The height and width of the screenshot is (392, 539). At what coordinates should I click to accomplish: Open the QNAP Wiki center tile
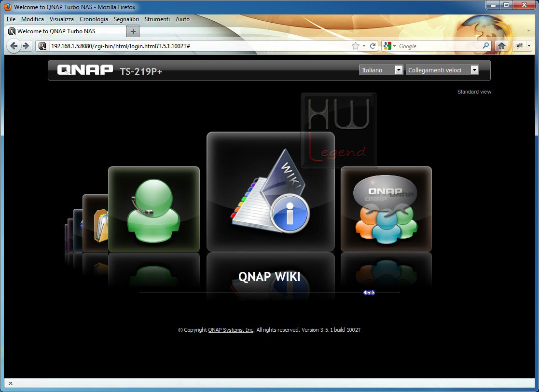(x=271, y=192)
